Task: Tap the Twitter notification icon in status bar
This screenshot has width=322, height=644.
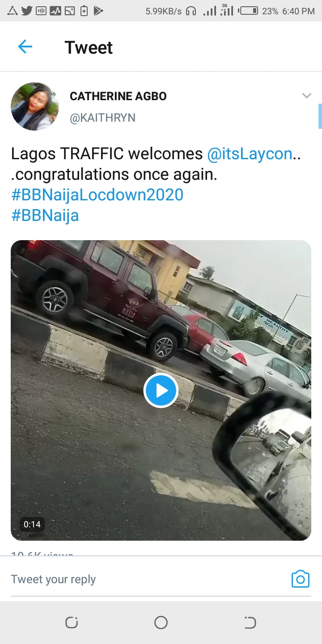Action: coord(27,11)
